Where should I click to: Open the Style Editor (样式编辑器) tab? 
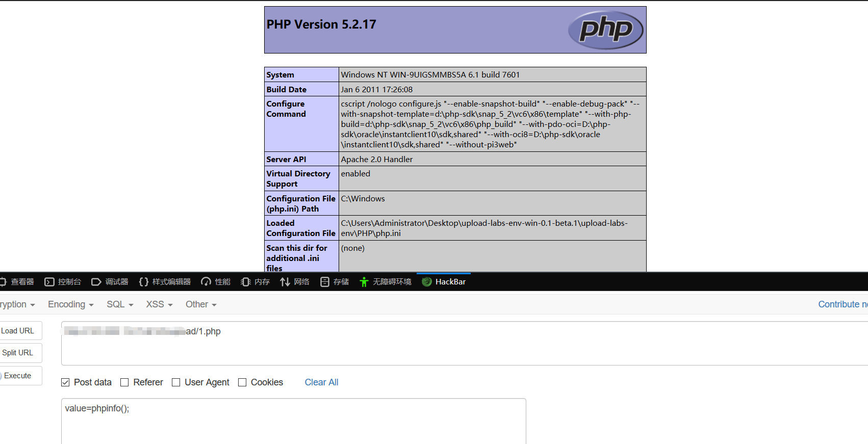coord(165,282)
